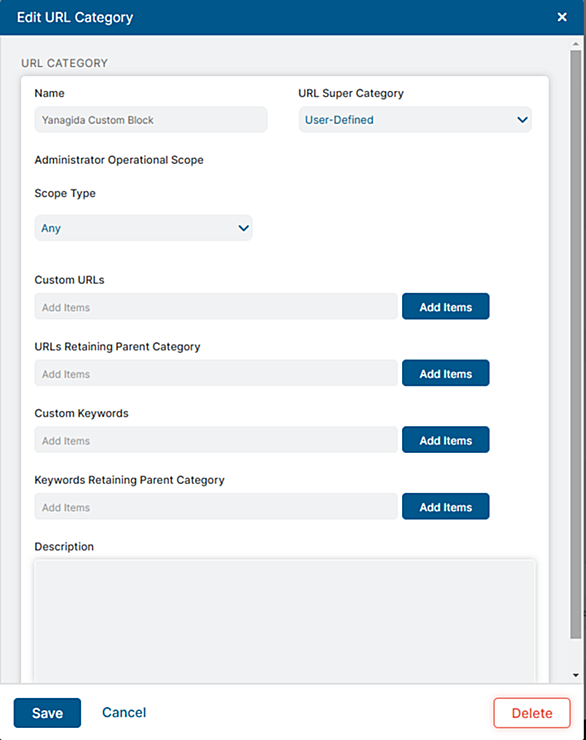Save the URL category changes
Viewport: 586px width, 740px height.
pos(47,713)
